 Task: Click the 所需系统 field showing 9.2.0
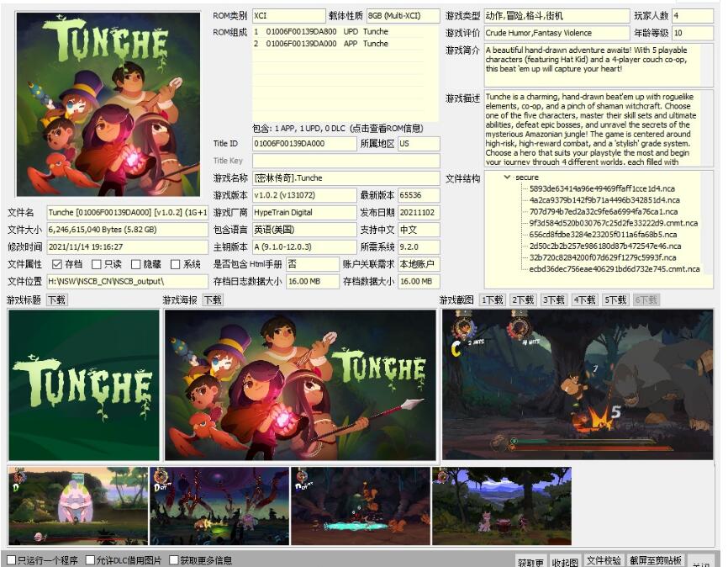(419, 246)
